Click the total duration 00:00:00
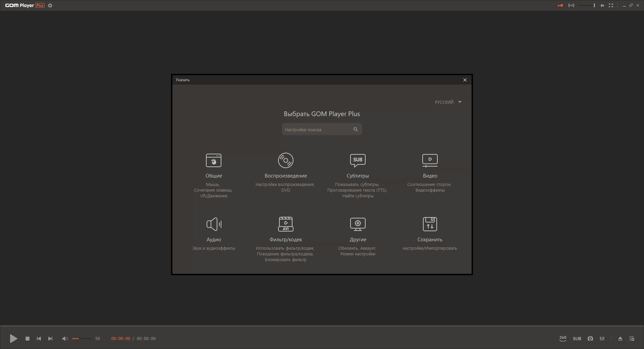Screen dimensions: 644x349 click(x=146, y=339)
